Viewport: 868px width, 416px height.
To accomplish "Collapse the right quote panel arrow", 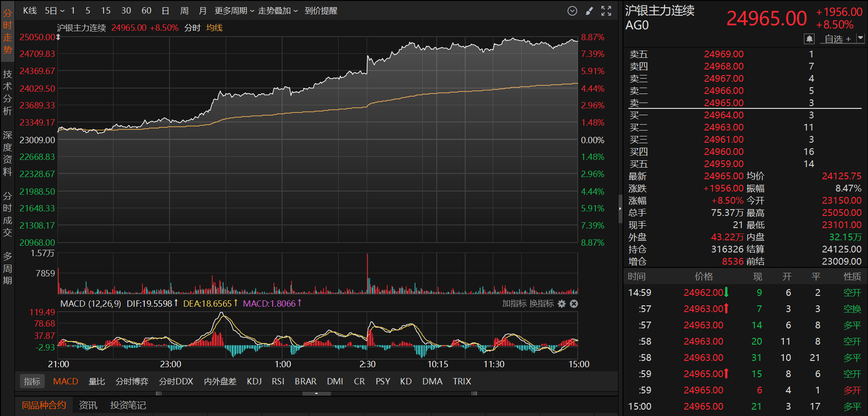I will pos(620,209).
